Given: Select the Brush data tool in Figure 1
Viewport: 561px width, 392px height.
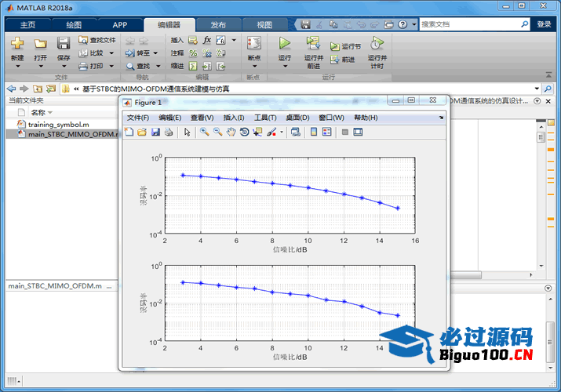Looking at the screenshot, I should (x=271, y=132).
